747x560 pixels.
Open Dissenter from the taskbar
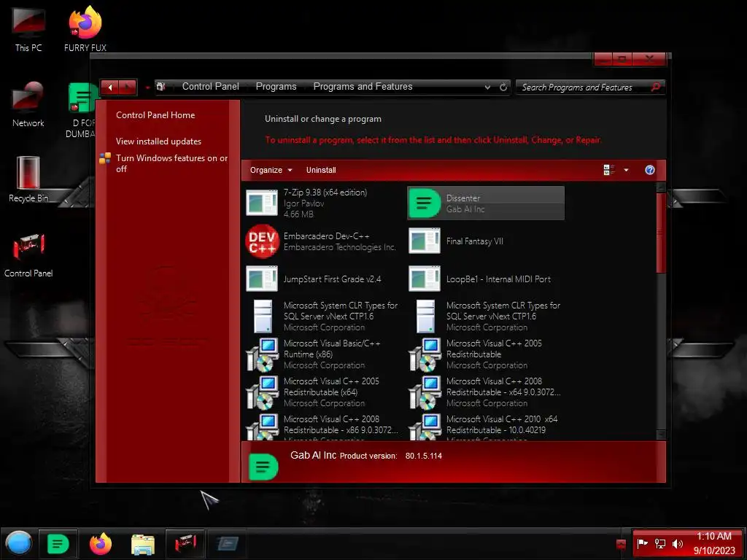tap(58, 544)
